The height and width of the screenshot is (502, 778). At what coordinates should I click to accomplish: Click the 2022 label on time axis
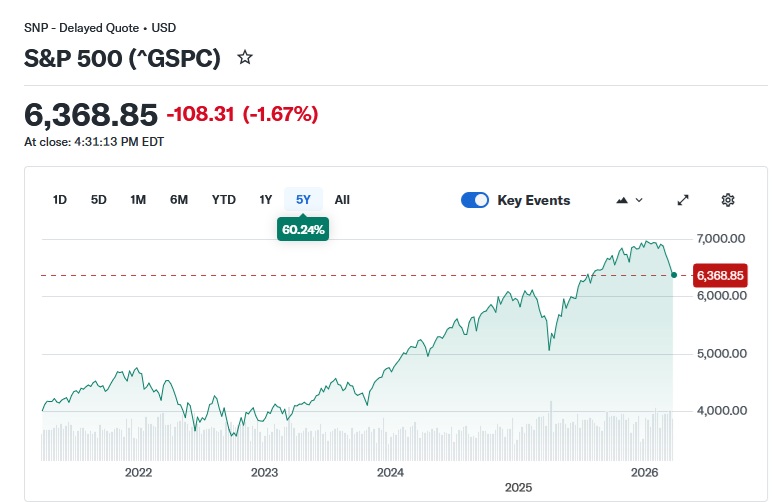137,472
